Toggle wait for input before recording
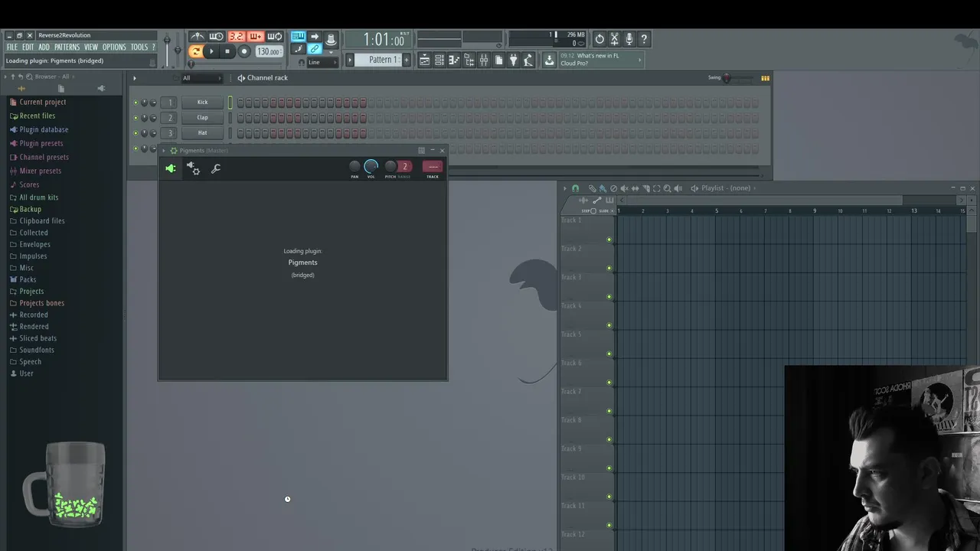This screenshot has height=551, width=980. coord(217,36)
